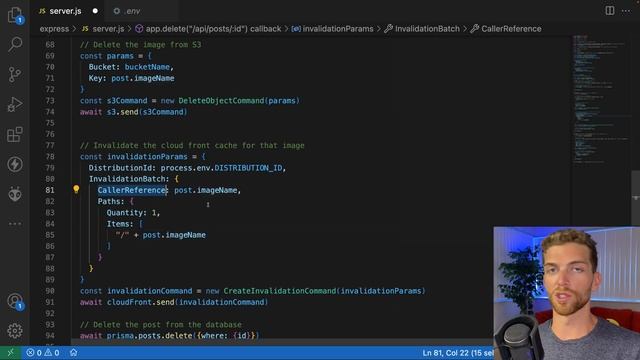Click prisma.posts.delete on line 94
Screen dimensions: 640x360
coord(149,336)
